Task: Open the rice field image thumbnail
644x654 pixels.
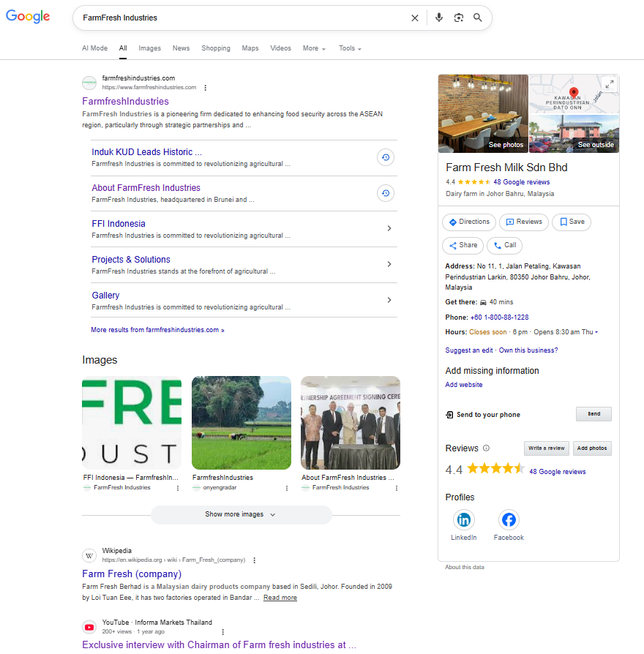Action: [x=241, y=423]
